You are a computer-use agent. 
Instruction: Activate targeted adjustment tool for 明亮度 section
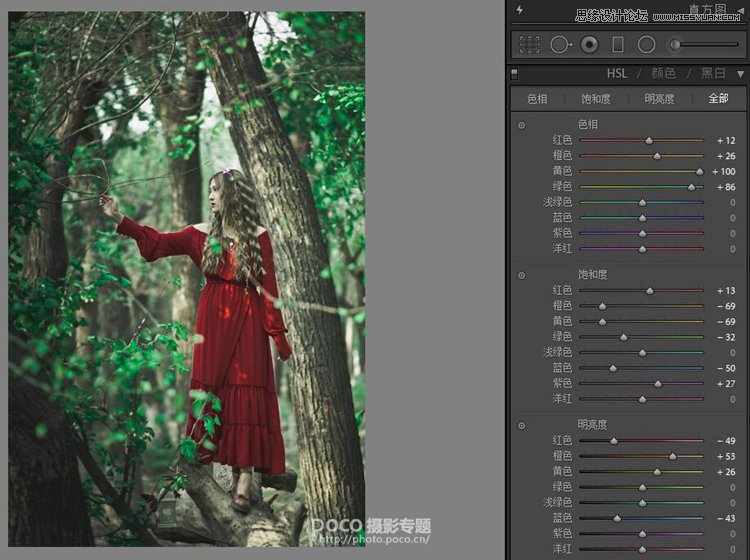click(521, 426)
